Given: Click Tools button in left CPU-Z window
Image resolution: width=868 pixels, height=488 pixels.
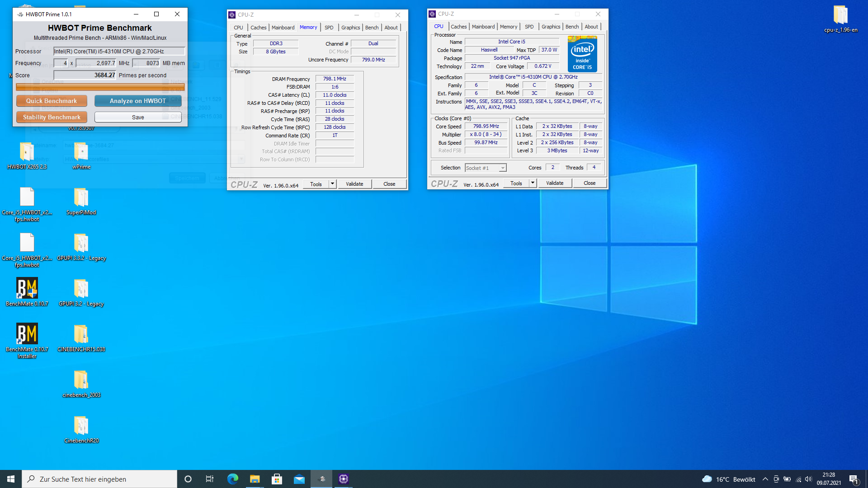Looking at the screenshot, I should [316, 184].
